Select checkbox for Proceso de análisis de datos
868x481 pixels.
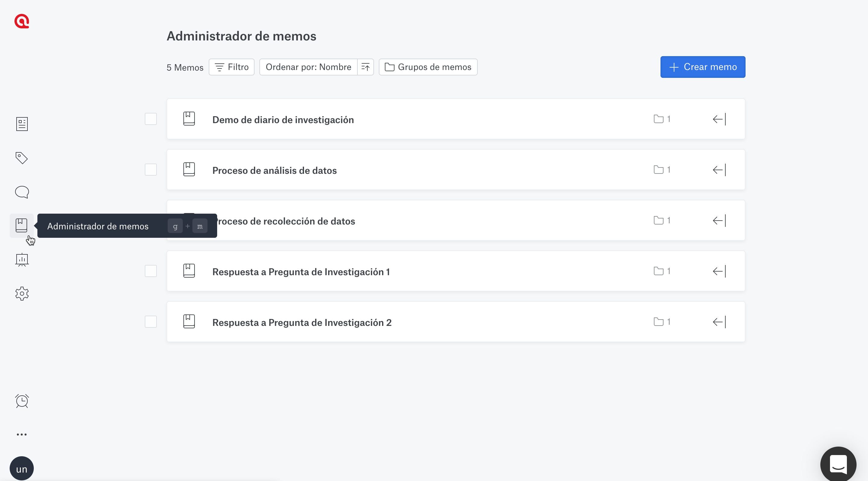point(150,170)
